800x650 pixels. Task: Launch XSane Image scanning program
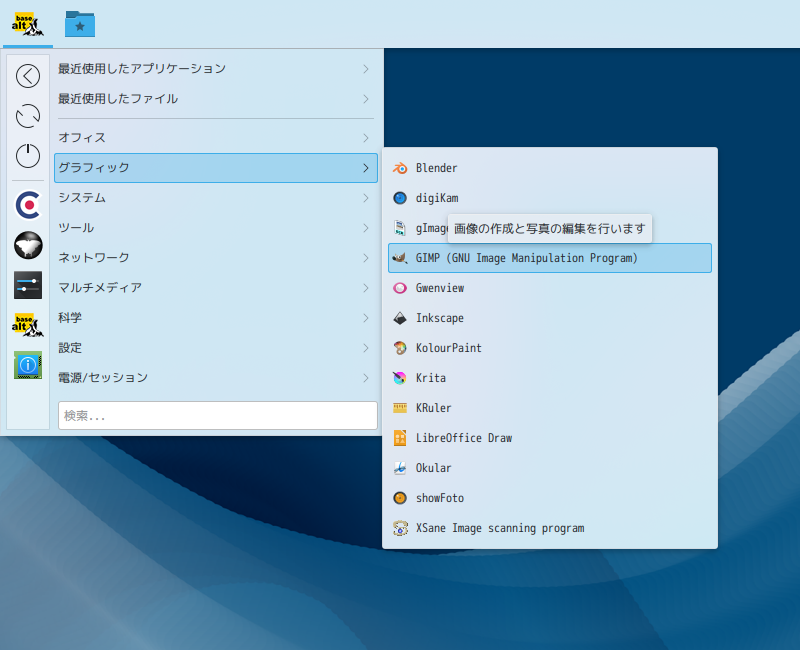[550, 528]
